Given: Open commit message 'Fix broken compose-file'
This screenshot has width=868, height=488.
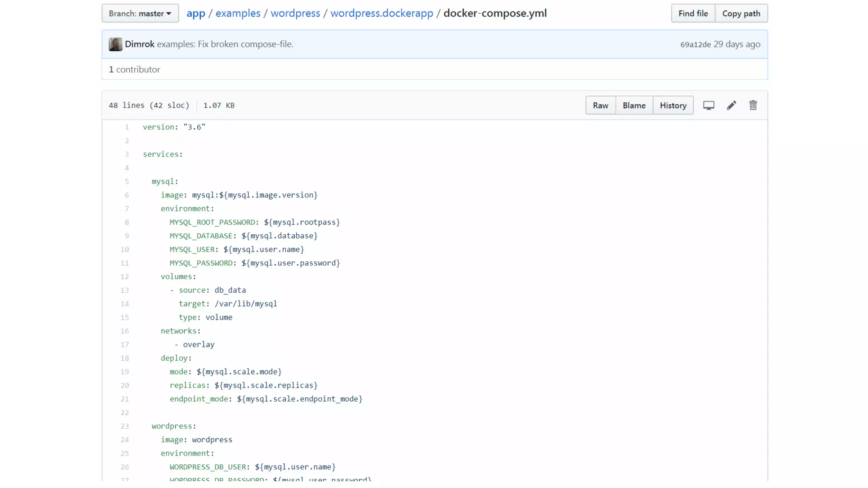Looking at the screenshot, I should click(225, 44).
